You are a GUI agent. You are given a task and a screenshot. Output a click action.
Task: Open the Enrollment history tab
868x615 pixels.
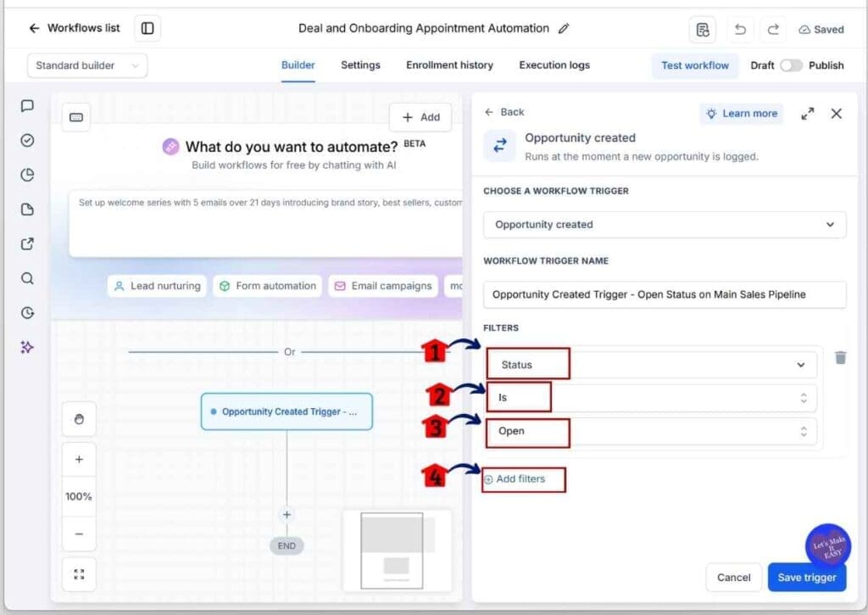[x=449, y=64]
